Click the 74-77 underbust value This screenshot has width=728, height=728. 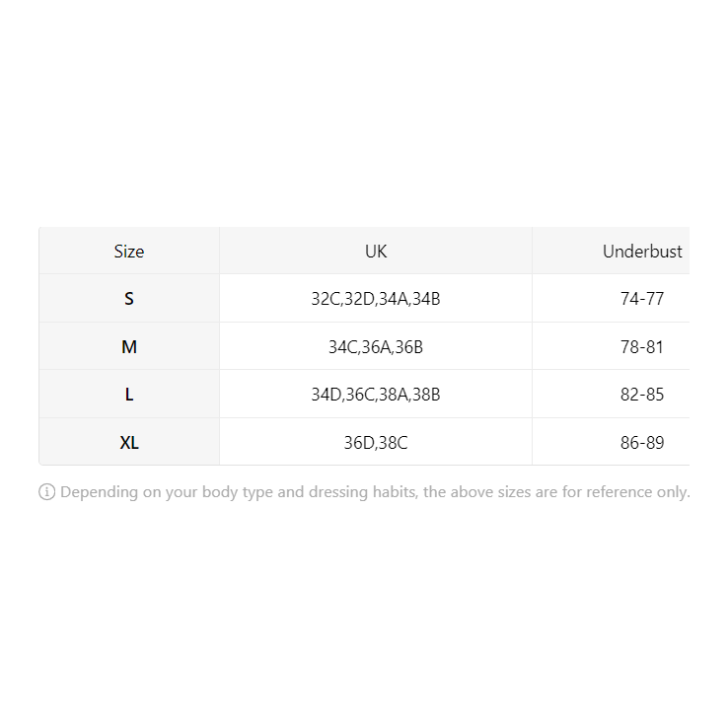point(642,299)
